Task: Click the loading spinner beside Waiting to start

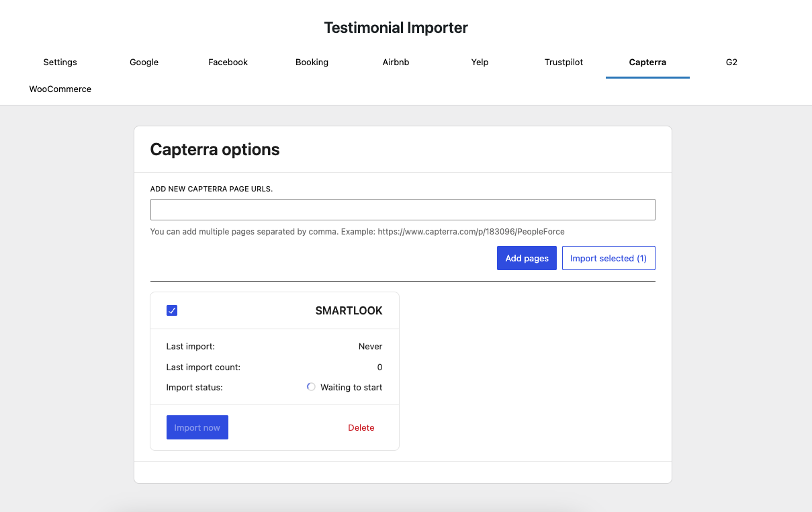Action: click(311, 387)
